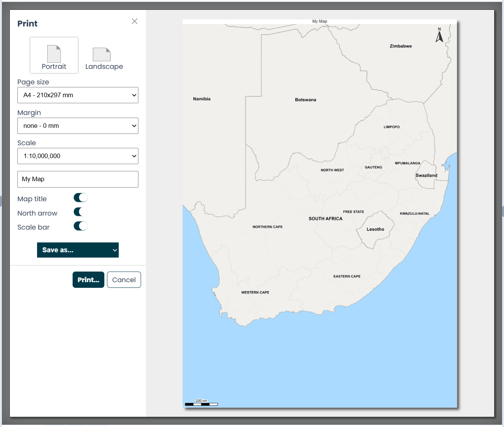Viewport: 504px width, 427px height.
Task: Click the Zimbabwe label on the map
Action: pyautogui.click(x=401, y=46)
